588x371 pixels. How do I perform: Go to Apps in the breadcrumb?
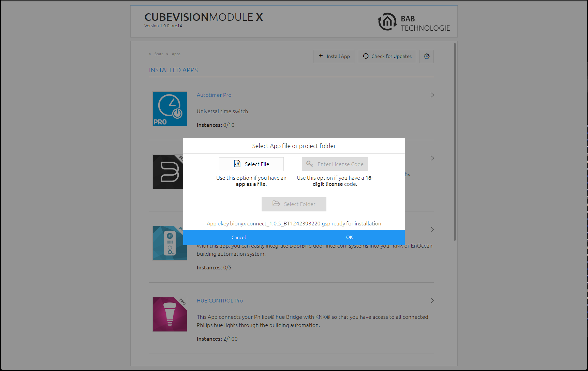click(176, 54)
